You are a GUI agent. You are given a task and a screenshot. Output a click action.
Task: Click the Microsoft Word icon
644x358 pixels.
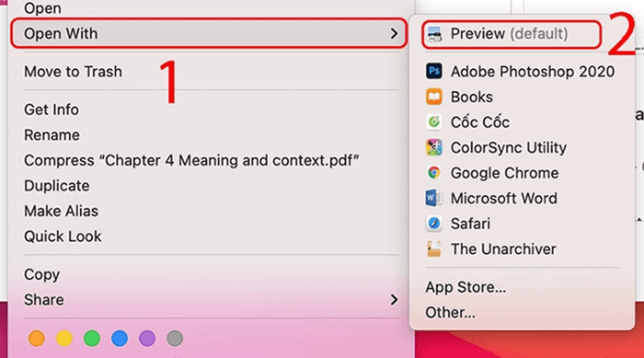pos(434,198)
